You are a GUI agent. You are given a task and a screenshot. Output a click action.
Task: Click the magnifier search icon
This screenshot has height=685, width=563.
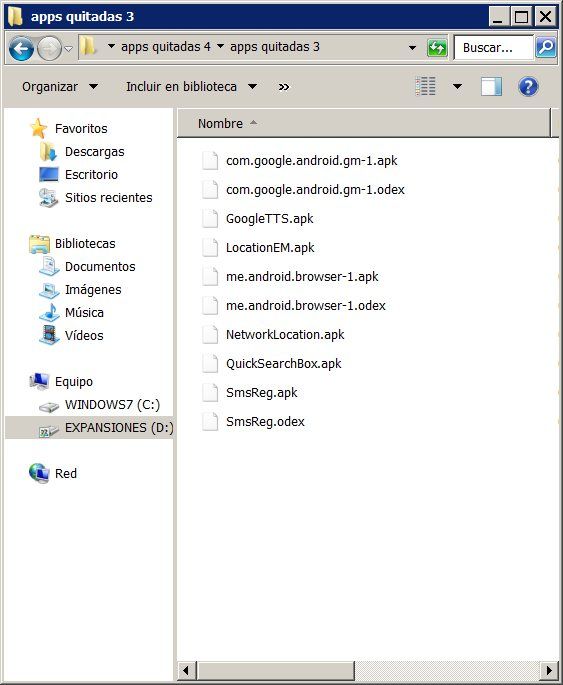[x=546, y=47]
